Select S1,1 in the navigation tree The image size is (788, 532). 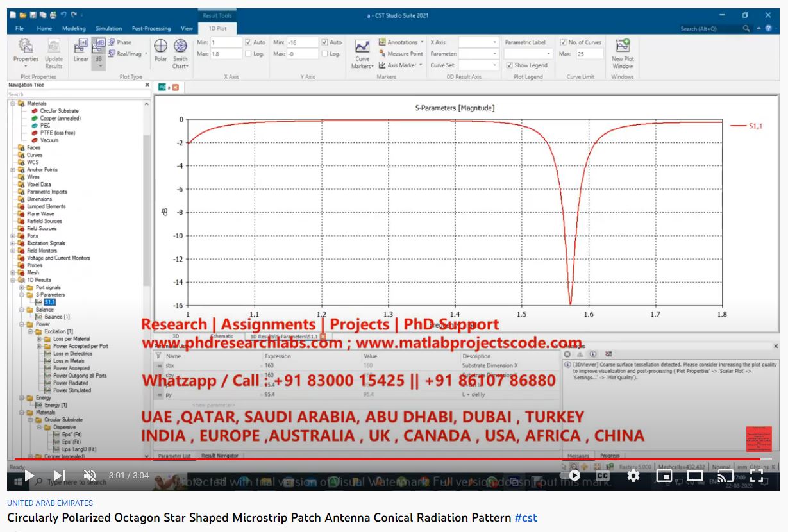point(50,302)
